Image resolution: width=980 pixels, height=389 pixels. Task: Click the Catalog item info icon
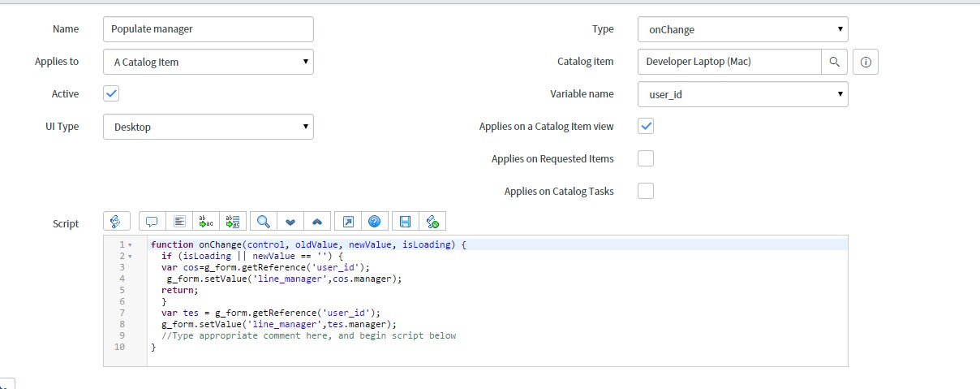coord(866,62)
